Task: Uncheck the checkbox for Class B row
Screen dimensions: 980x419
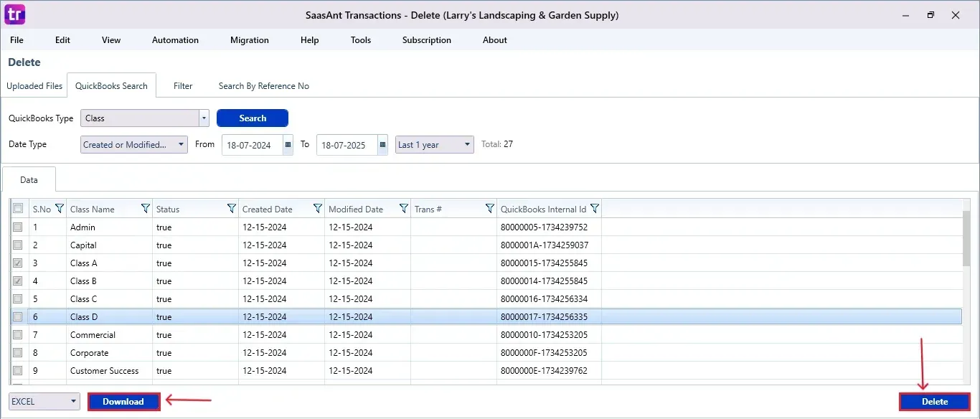Action: tap(18, 281)
